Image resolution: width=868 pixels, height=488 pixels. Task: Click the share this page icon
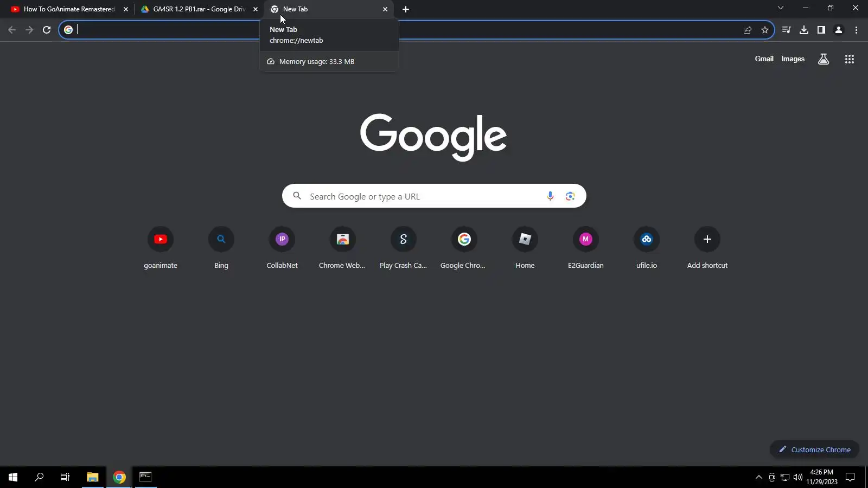pos(748,30)
